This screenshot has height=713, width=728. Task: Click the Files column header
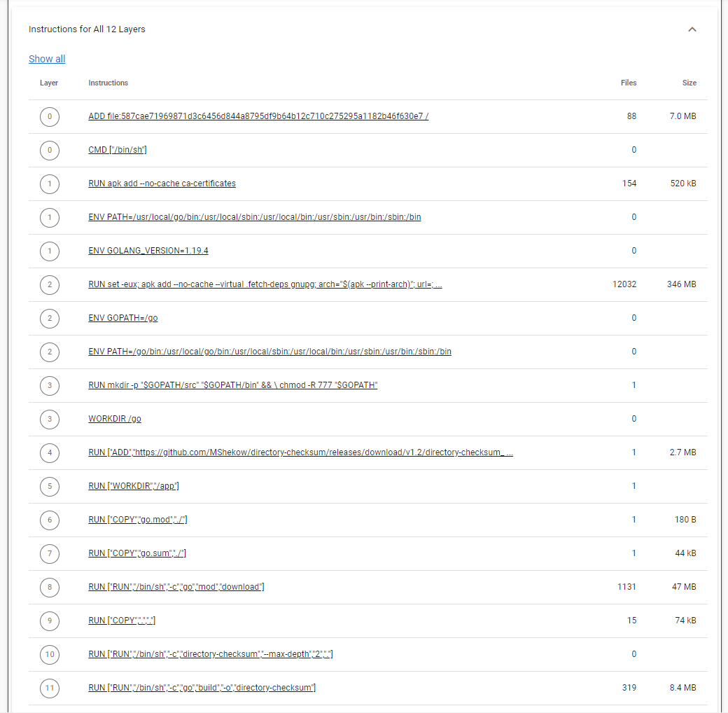(629, 83)
